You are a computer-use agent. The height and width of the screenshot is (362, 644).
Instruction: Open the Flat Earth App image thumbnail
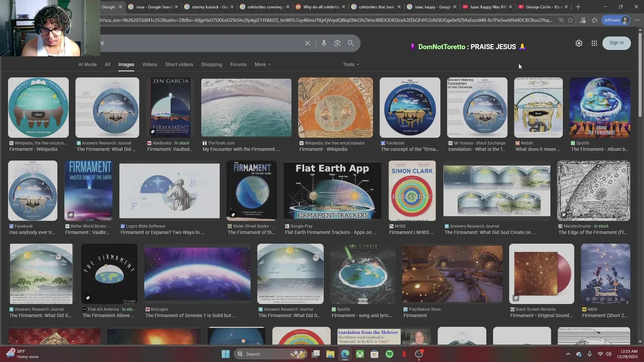pos(332,191)
